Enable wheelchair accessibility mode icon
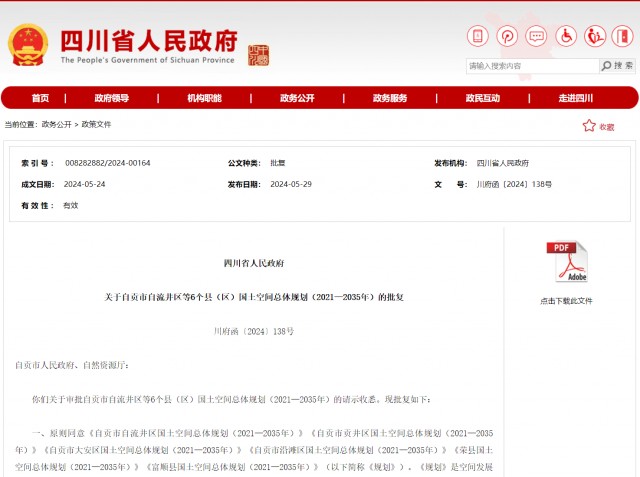640x477 pixels. click(x=566, y=36)
